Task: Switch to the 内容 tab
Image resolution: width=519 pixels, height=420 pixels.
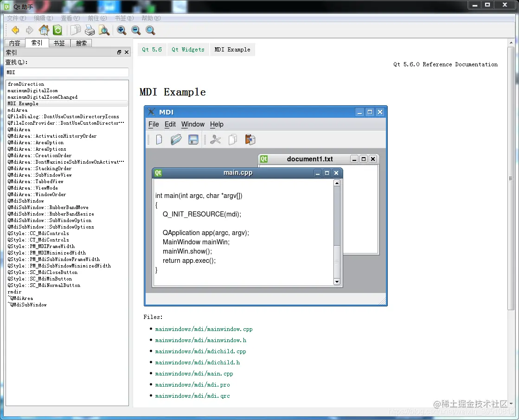Action: [15, 43]
